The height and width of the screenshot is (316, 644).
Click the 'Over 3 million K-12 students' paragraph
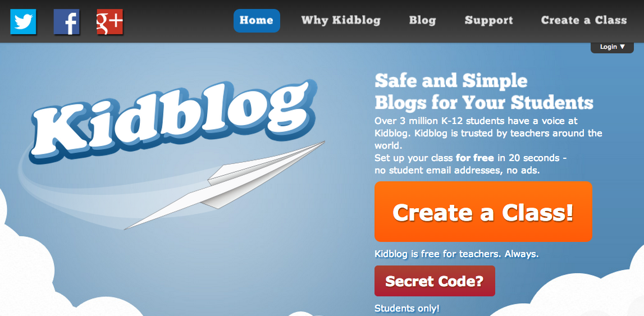pyautogui.click(x=488, y=134)
